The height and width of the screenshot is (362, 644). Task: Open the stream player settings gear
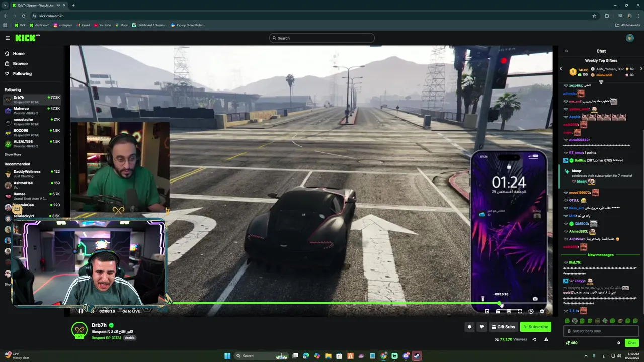[x=542, y=311]
